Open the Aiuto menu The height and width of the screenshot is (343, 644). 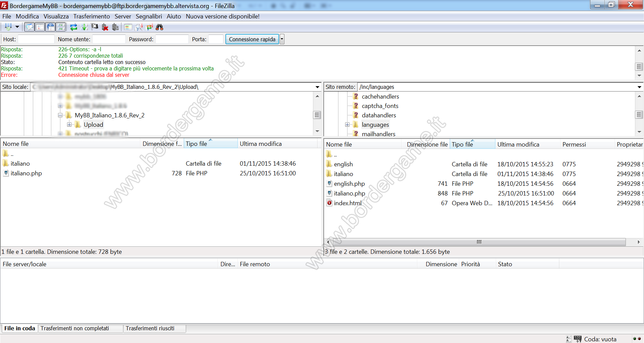(x=174, y=16)
